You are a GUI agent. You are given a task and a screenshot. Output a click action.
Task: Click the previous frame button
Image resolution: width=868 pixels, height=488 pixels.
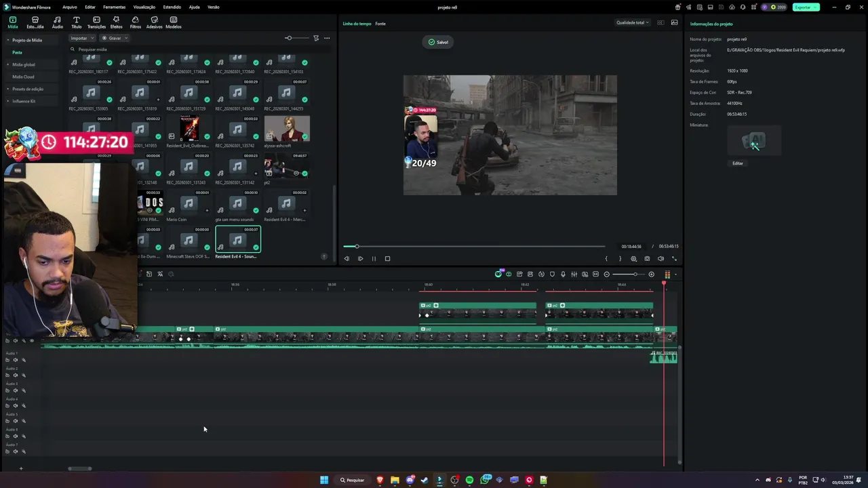347,258
